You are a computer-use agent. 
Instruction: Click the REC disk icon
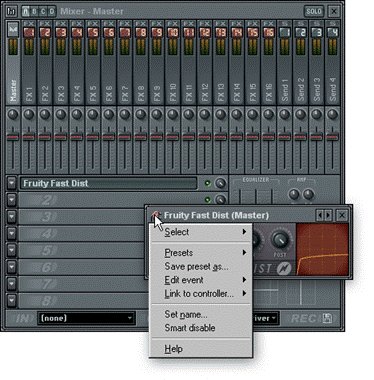tap(327, 318)
